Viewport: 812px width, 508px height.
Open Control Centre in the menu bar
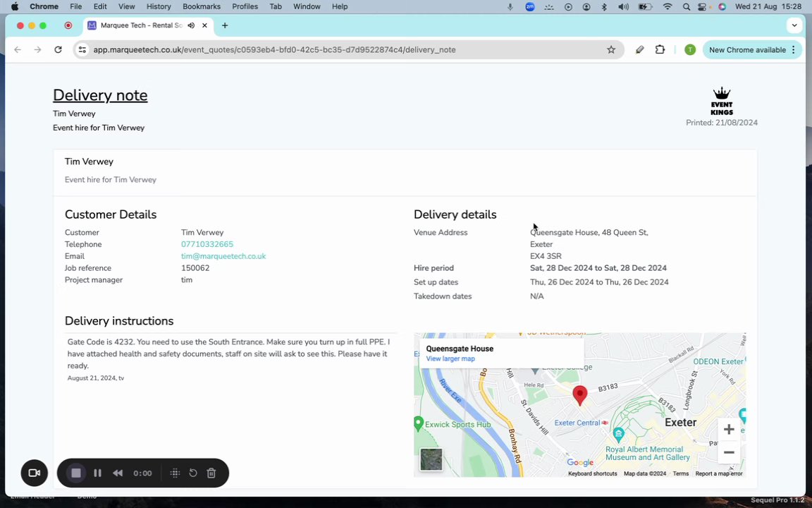[702, 7]
